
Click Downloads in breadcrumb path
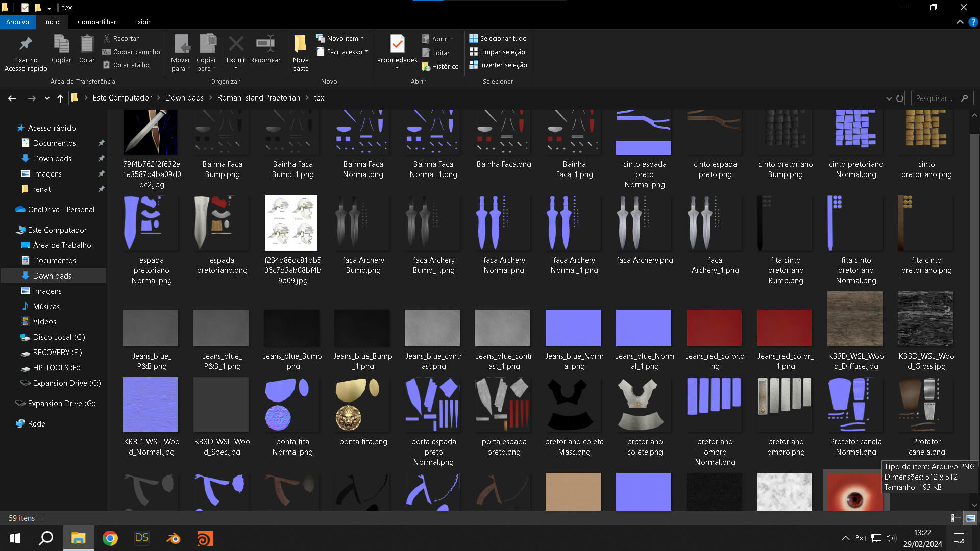tap(184, 98)
